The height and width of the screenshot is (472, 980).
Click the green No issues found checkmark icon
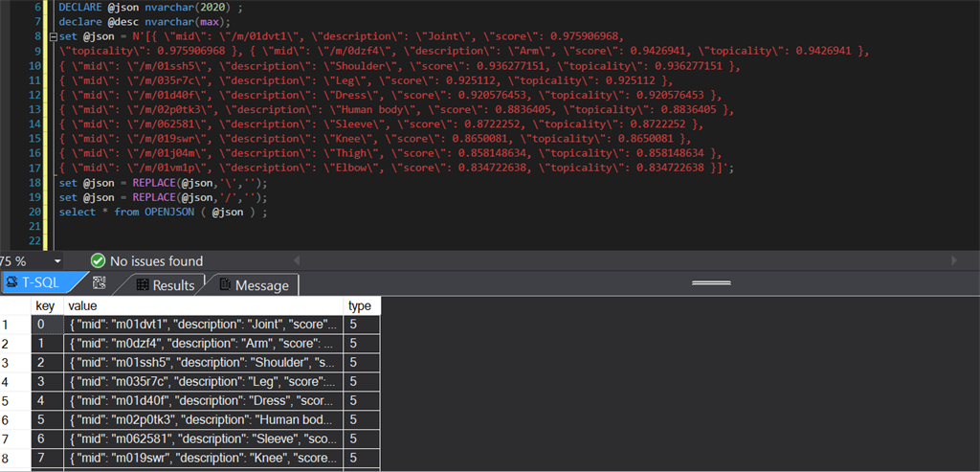[98, 260]
